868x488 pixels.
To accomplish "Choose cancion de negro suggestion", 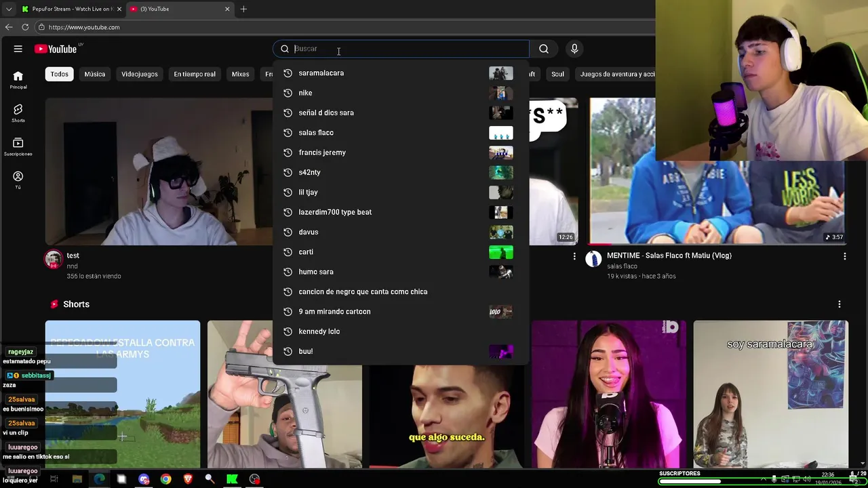I will coord(401,291).
